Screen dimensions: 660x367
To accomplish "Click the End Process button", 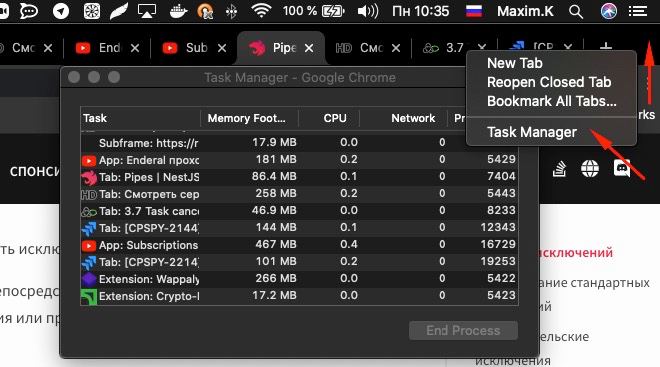I will click(463, 330).
